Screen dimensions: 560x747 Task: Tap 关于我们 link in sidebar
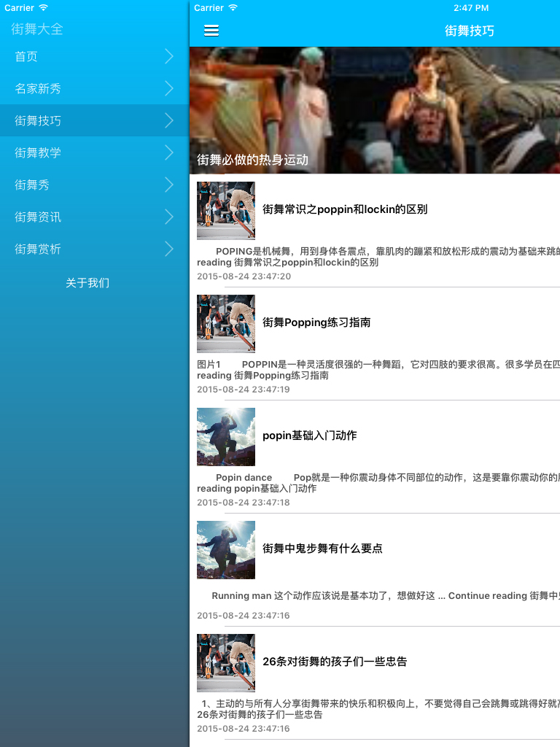coord(87,283)
